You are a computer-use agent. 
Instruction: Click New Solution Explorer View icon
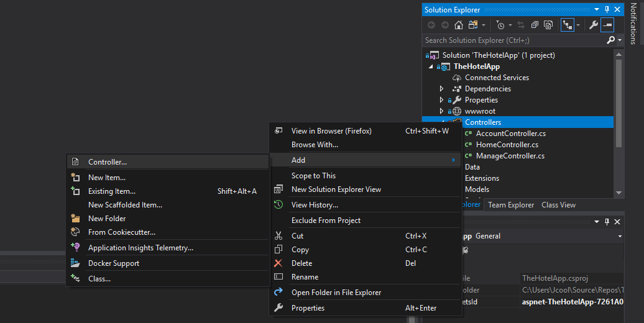pyautogui.click(x=278, y=189)
